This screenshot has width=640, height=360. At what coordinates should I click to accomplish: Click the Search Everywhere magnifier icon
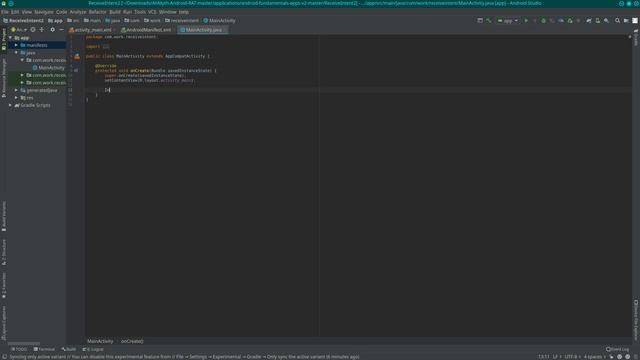click(617, 20)
